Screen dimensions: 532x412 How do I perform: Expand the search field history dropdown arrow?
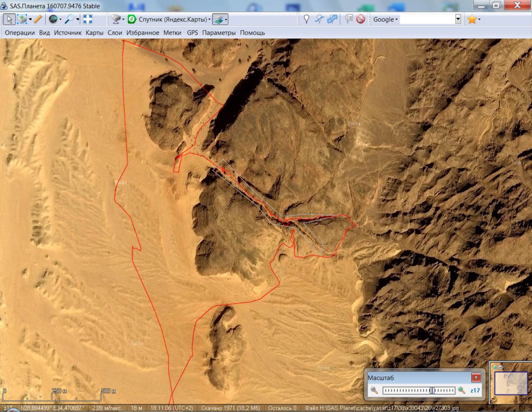tap(458, 19)
